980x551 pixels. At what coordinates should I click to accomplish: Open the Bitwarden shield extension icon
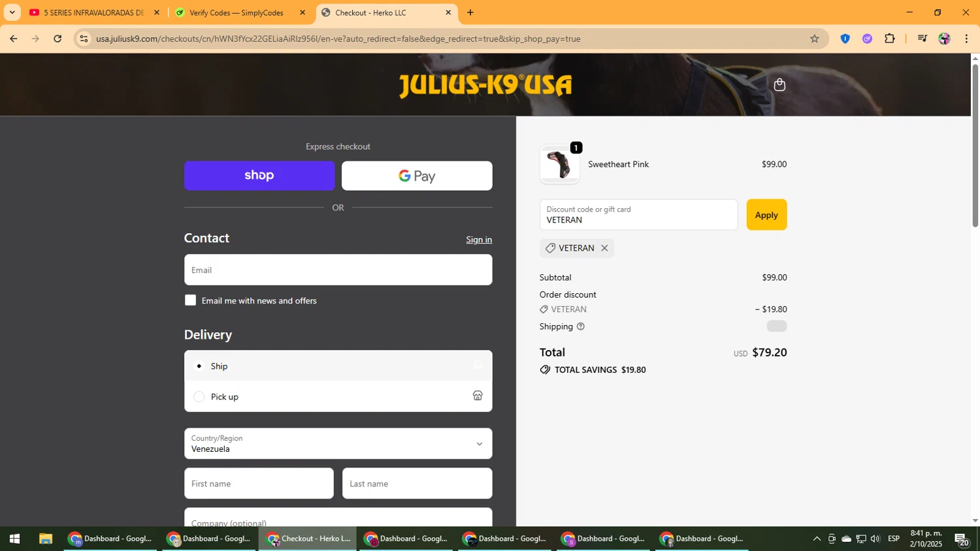click(845, 39)
